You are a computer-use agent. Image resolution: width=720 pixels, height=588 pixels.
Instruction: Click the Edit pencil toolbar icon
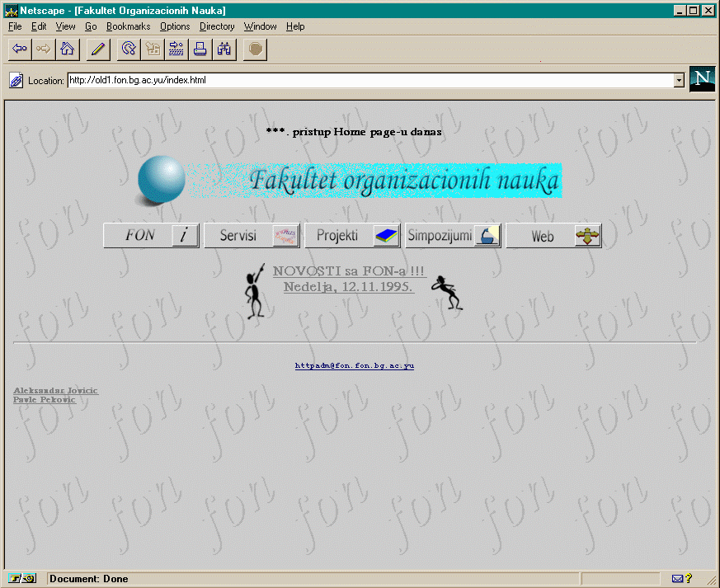click(x=98, y=49)
